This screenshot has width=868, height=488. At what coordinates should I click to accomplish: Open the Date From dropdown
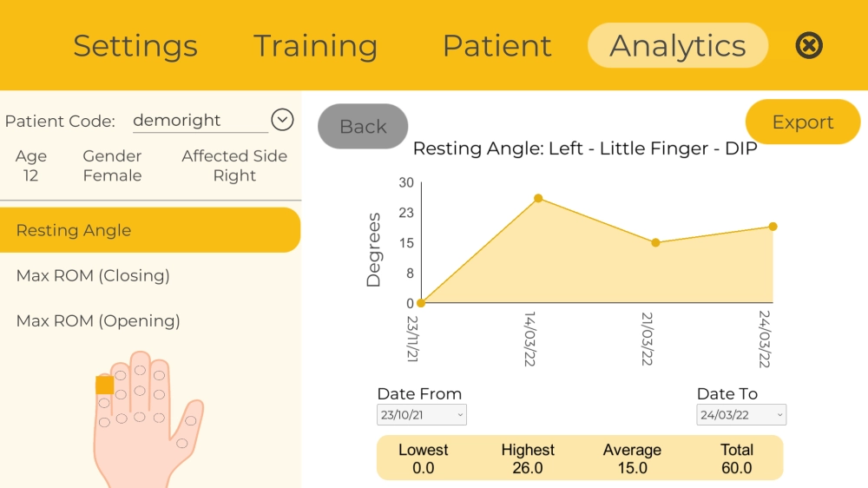point(422,415)
